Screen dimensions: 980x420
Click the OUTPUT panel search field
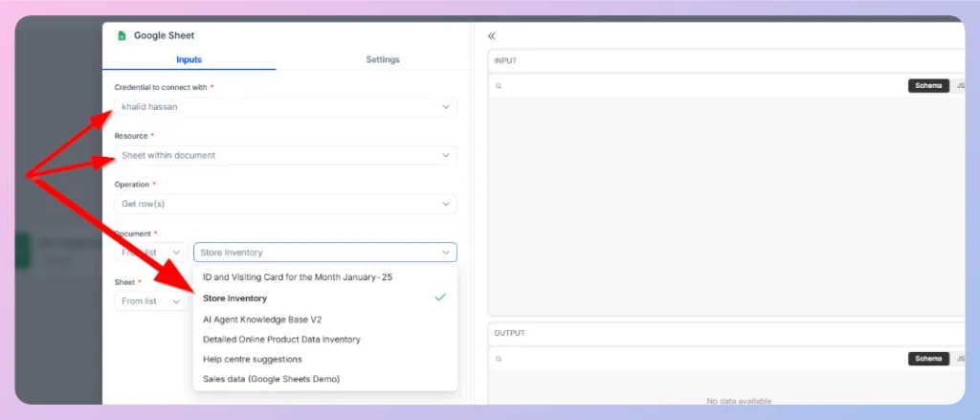tap(700, 359)
